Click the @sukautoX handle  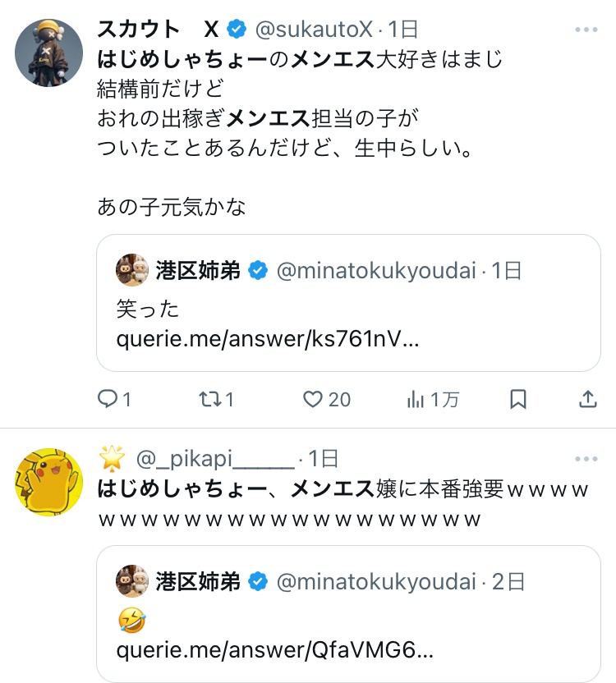[x=315, y=30]
